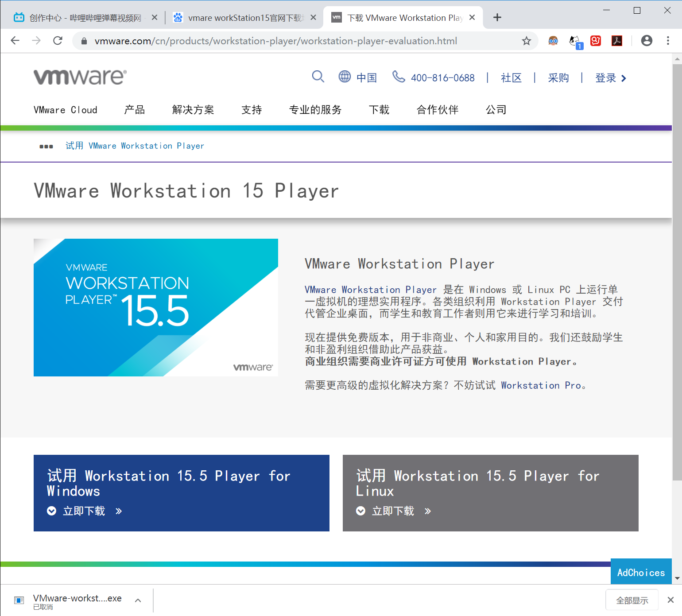Open the 支持 menu

(x=252, y=110)
